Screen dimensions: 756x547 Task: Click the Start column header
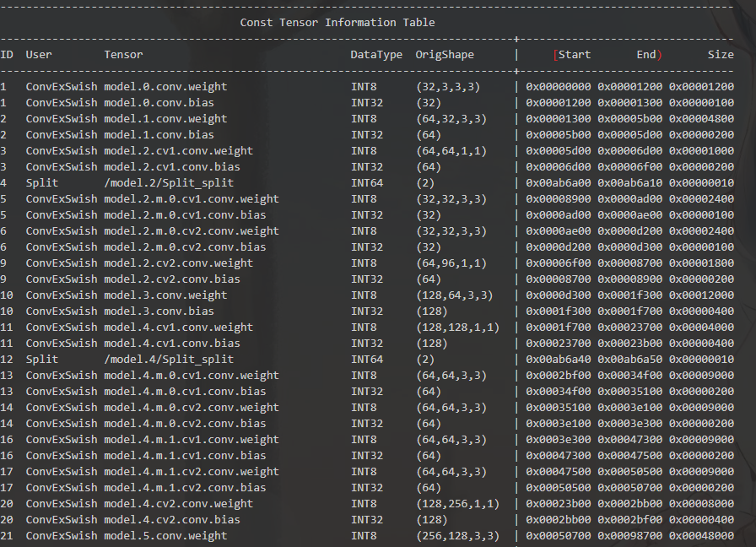[574, 55]
